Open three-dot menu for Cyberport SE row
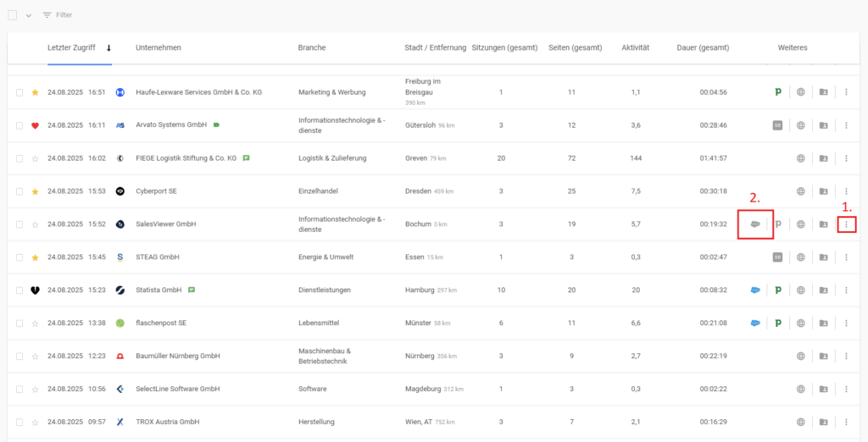868x442 pixels. coord(846,191)
